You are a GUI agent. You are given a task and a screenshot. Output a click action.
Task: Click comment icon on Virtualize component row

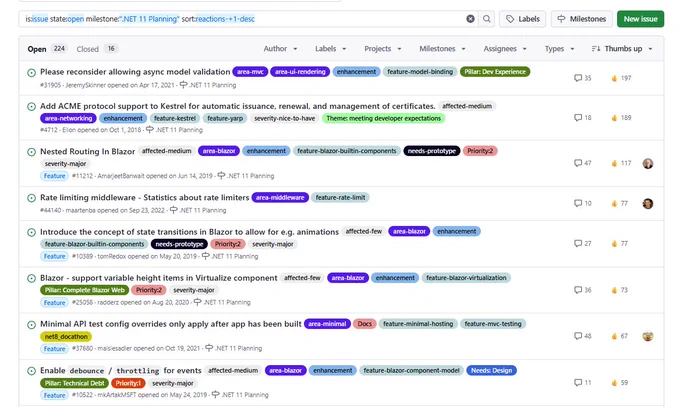point(578,290)
